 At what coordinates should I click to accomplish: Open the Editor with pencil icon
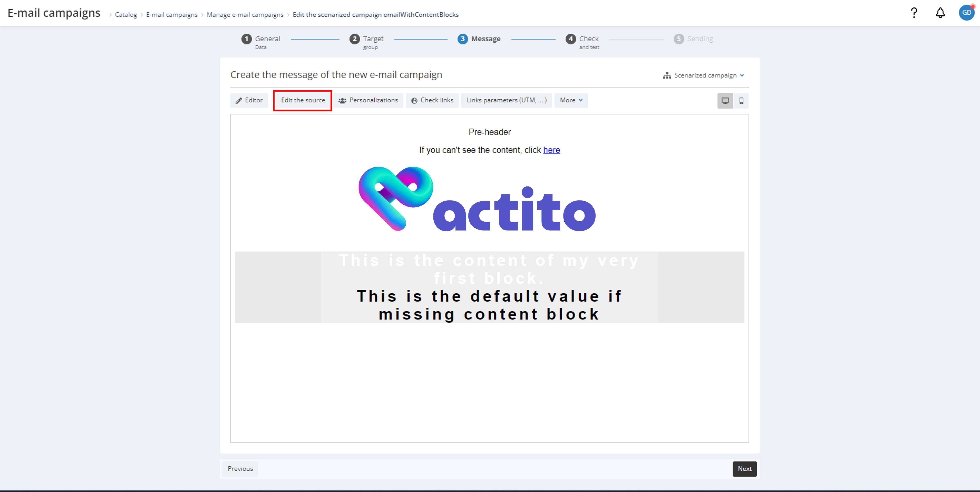[249, 100]
